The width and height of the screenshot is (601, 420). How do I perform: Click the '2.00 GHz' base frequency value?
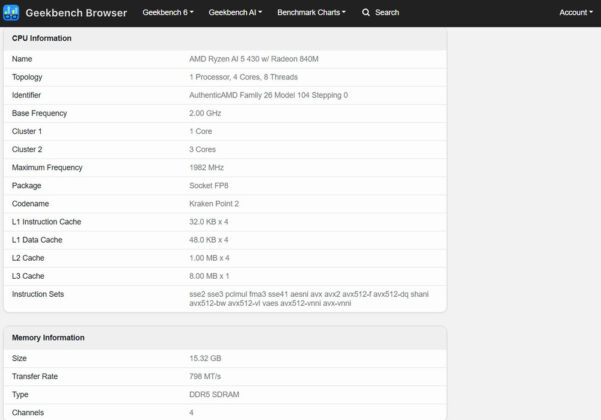click(205, 113)
